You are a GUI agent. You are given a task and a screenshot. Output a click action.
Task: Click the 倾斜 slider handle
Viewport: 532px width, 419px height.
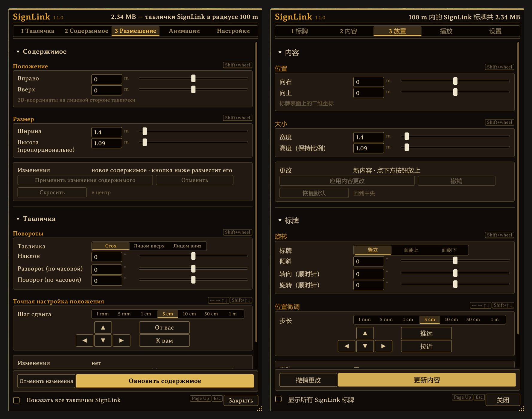pos(455,260)
